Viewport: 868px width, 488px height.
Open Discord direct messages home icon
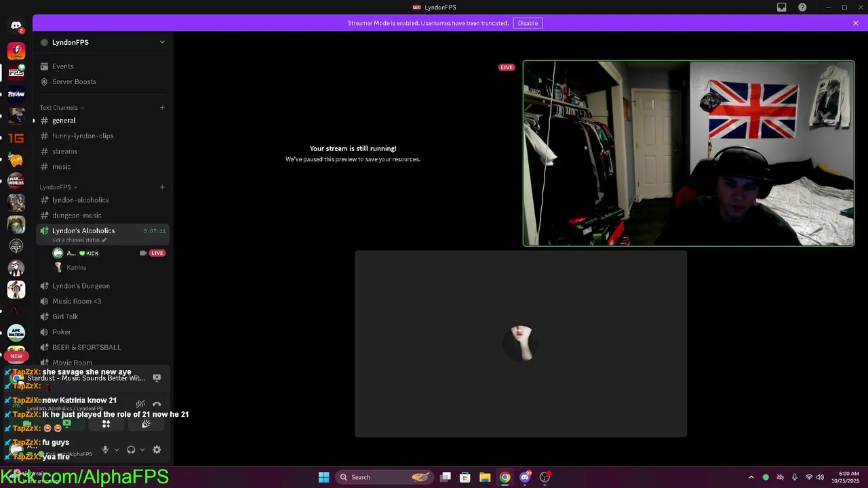tap(16, 26)
